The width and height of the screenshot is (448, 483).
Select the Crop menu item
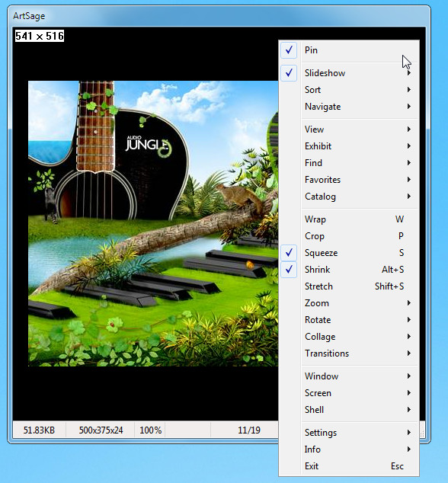pyautogui.click(x=349, y=236)
